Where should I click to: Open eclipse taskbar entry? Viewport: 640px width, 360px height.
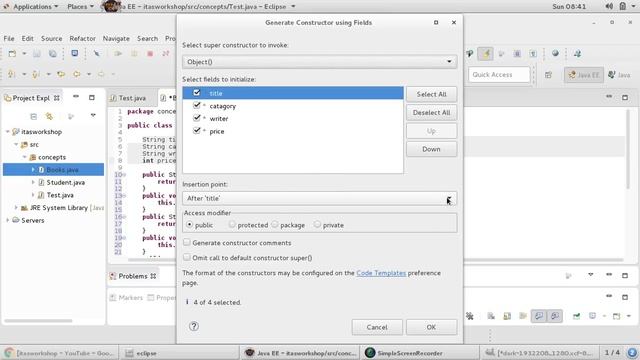(x=179, y=353)
